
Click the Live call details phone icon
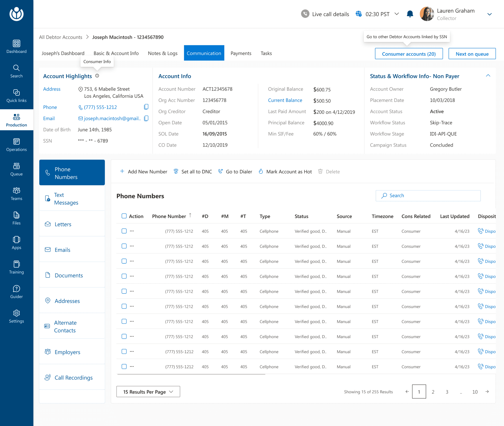305,14
